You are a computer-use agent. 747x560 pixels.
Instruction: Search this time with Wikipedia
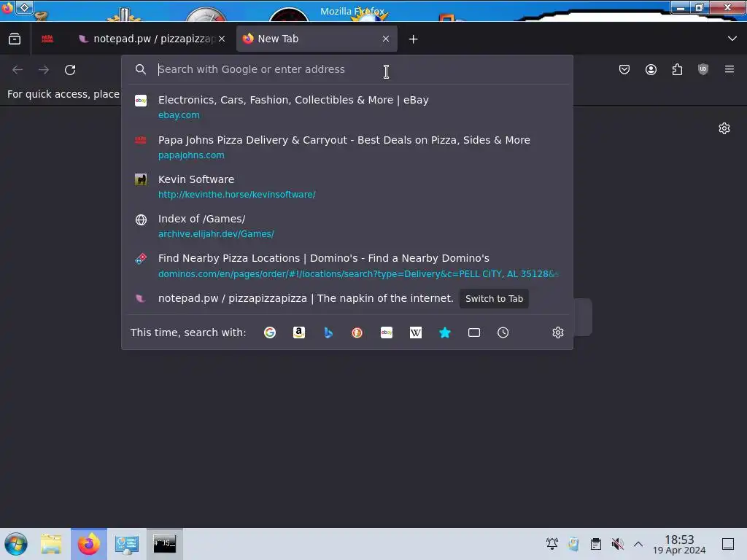coord(415,332)
